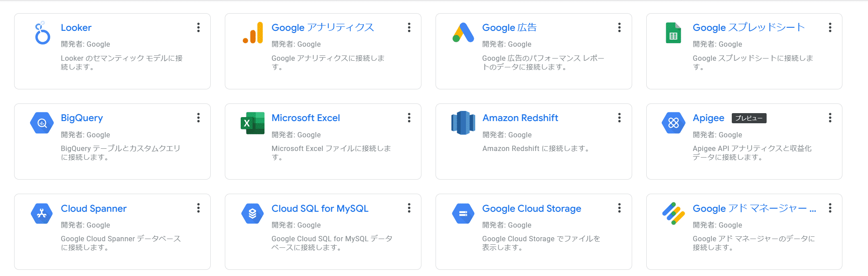Open three-dot menu for Microsoft Excel card
868x276 pixels.
[409, 118]
